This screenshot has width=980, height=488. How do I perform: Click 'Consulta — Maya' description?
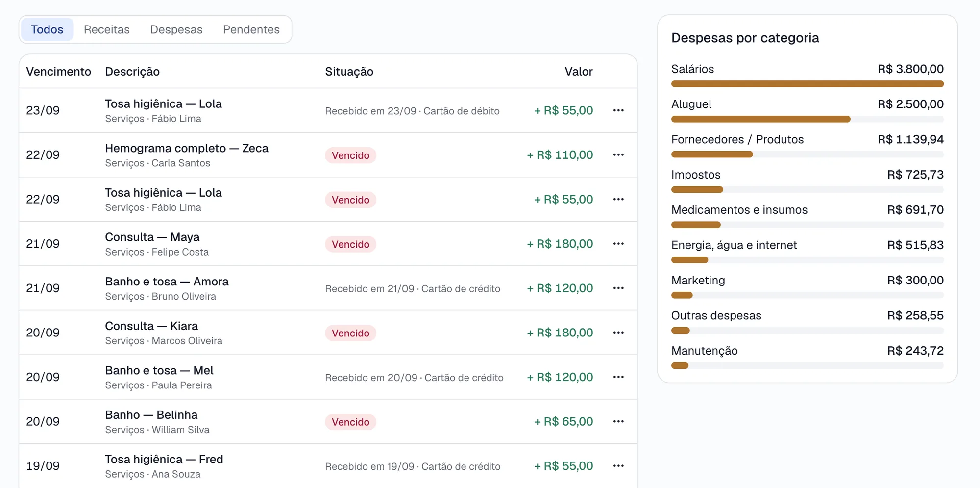(152, 237)
